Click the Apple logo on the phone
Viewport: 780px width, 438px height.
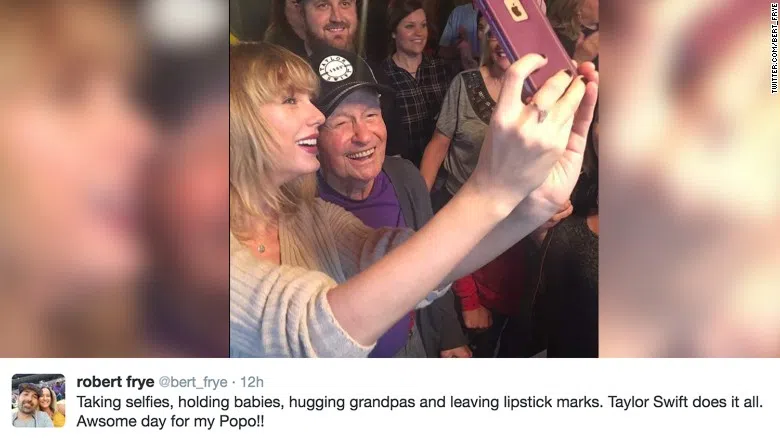coord(515,9)
